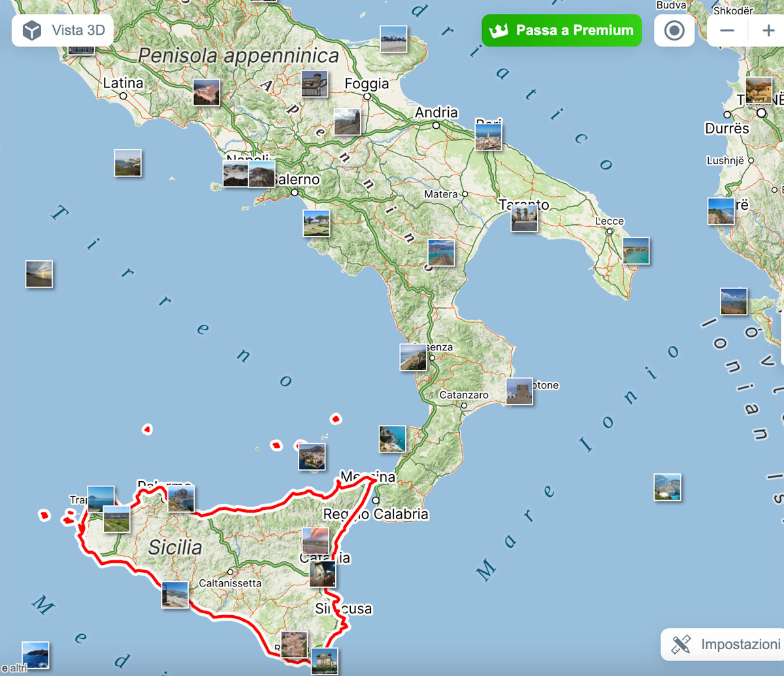Click the Foggia city label
This screenshot has width=784, height=676.
click(x=367, y=84)
